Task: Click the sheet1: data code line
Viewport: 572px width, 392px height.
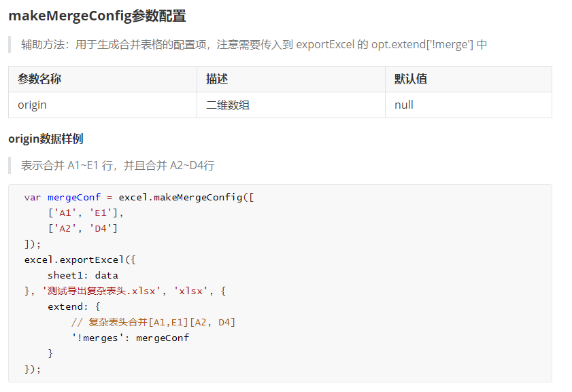Action: [82, 275]
